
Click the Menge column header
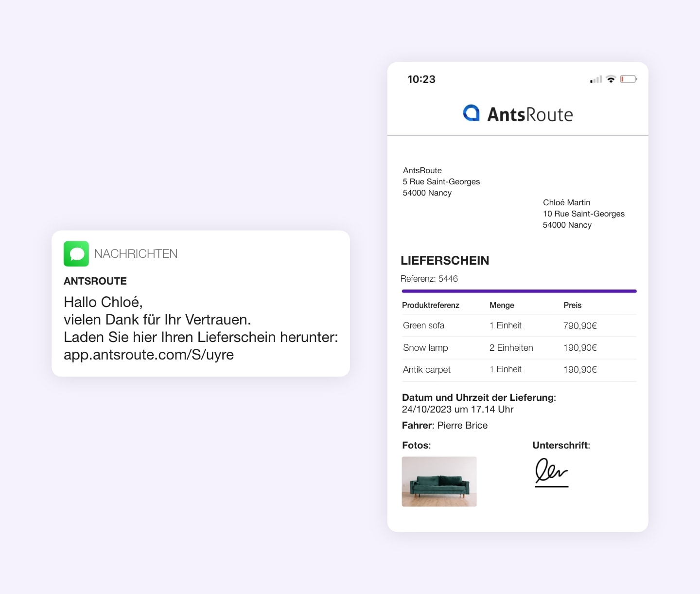tap(502, 306)
